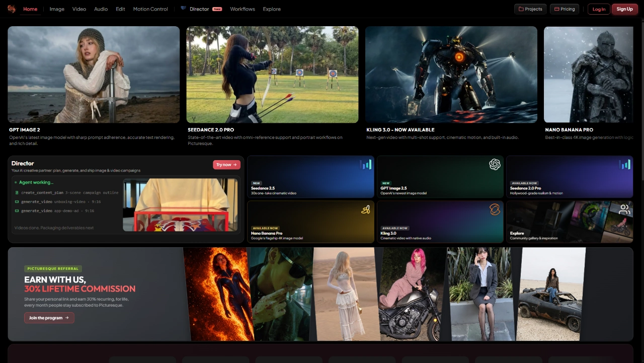Open the Image menu
Viewport: 644px width, 363px height.
57,9
